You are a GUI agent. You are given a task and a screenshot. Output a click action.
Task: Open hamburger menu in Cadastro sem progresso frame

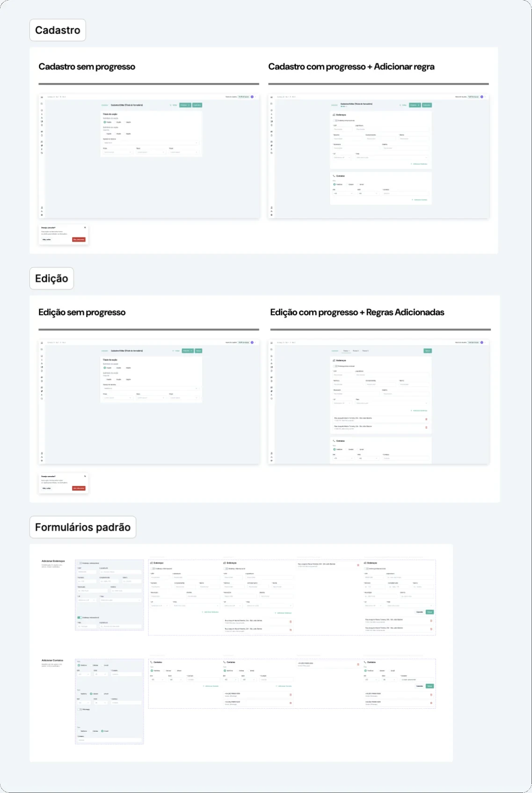(42, 97)
